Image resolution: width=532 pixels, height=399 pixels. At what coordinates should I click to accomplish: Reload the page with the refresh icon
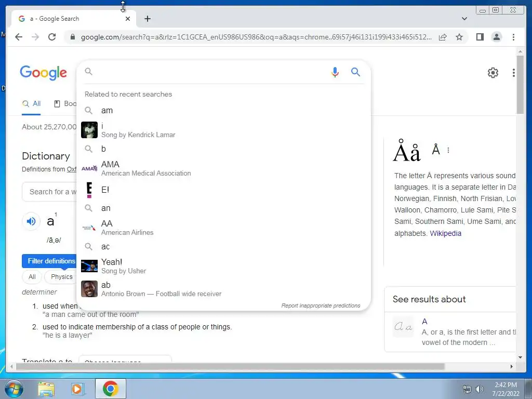(x=52, y=37)
